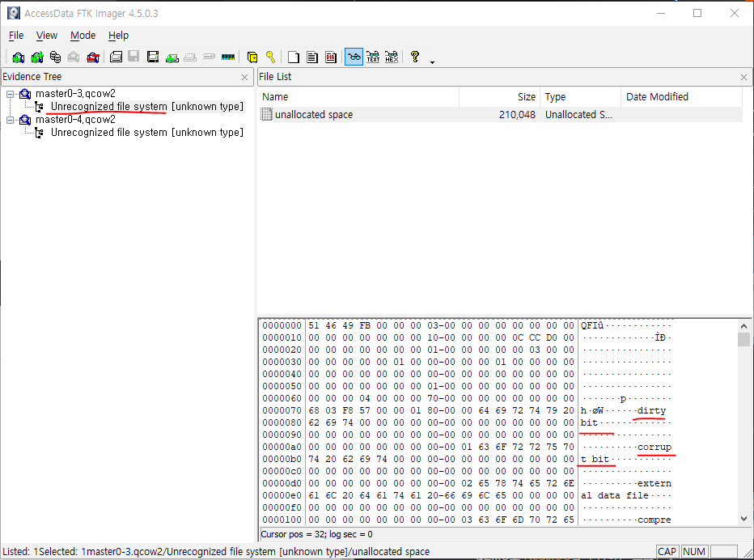Click the QFI signature in the ASCII column

591,325
